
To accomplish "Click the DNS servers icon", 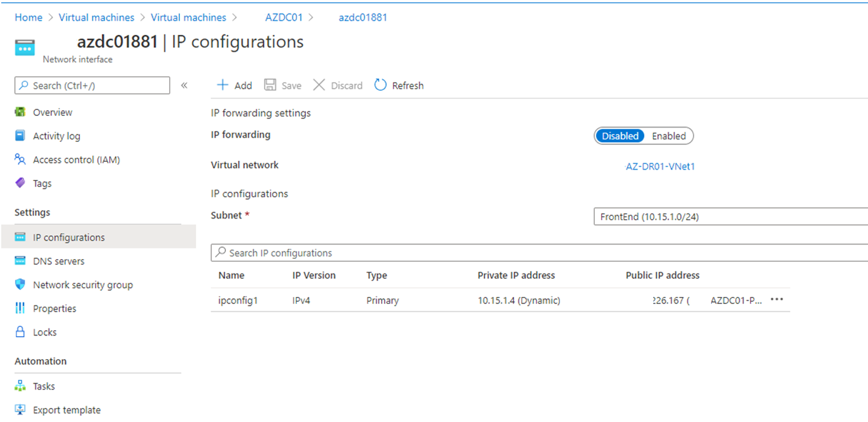I will pos(20,261).
